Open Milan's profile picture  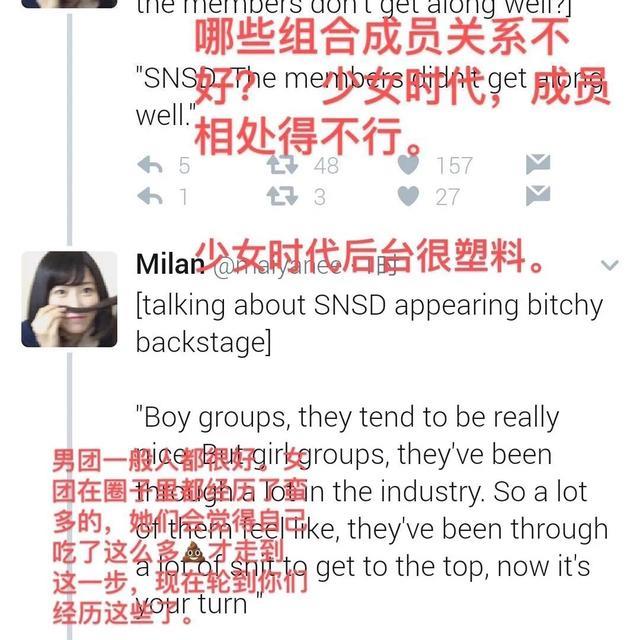69,299
